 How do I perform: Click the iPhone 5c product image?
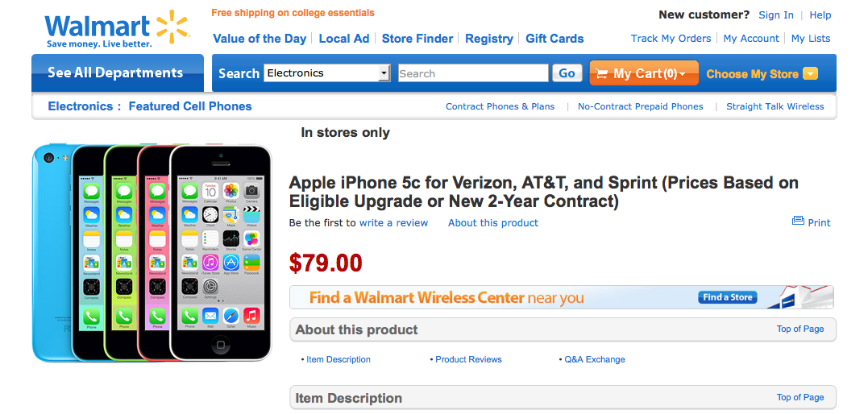(152, 251)
